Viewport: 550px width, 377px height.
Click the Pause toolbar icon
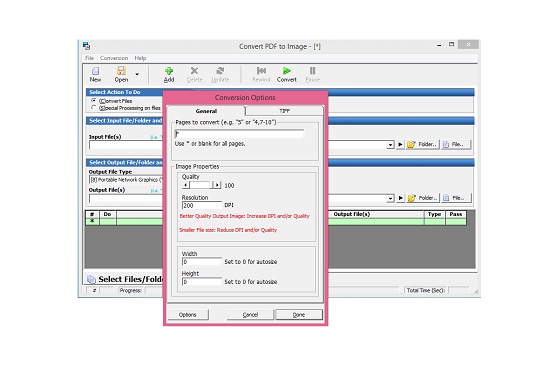(312, 71)
